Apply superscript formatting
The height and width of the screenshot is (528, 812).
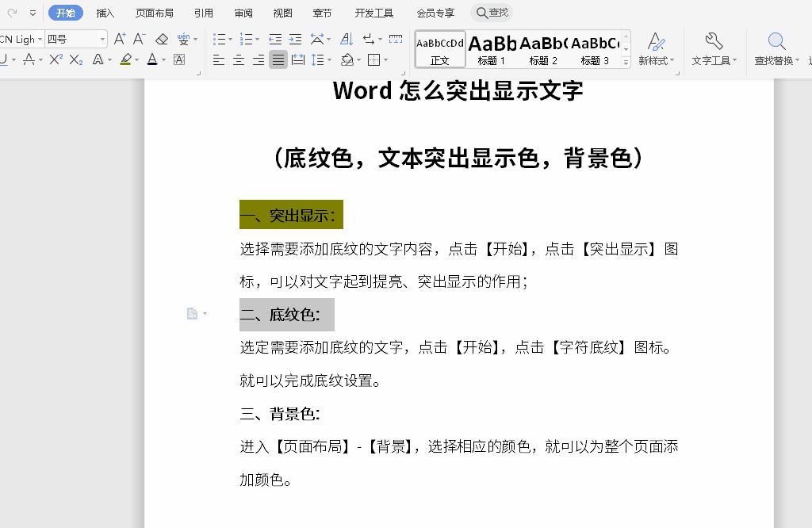click(56, 59)
